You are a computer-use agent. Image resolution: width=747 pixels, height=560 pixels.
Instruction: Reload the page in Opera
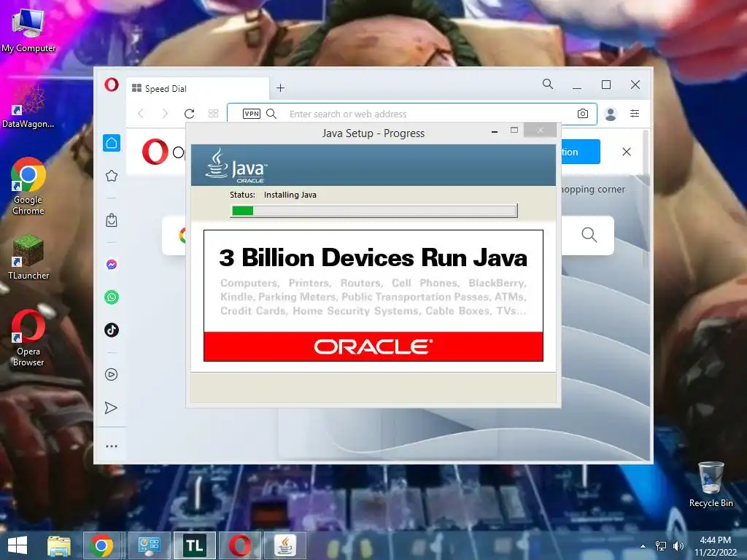coord(189,113)
